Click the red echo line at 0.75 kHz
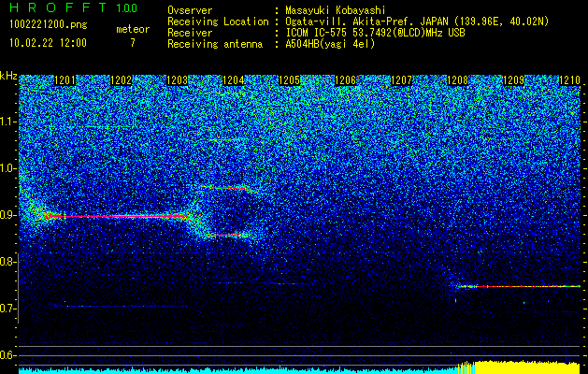The width and height of the screenshot is (588, 374). [520, 286]
